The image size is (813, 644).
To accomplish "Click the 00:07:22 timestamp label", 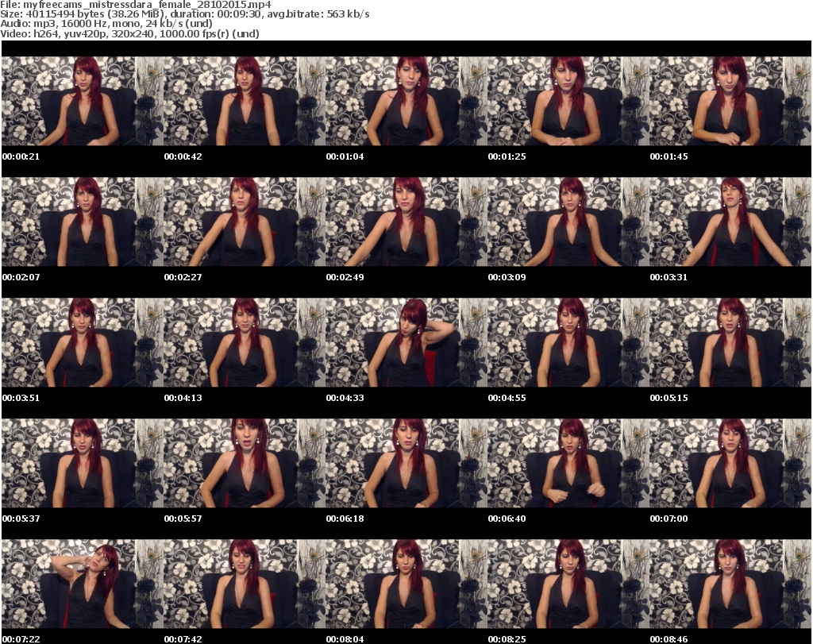I will tap(21, 639).
